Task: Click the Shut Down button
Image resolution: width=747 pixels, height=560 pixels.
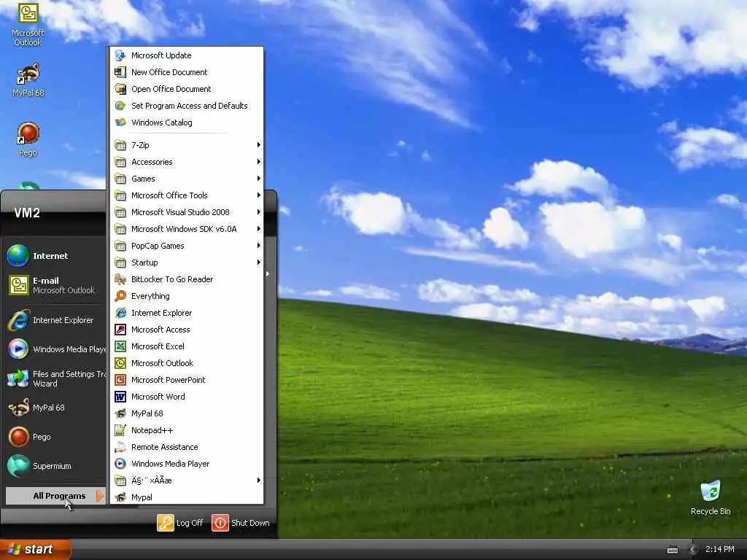Action: [x=241, y=523]
